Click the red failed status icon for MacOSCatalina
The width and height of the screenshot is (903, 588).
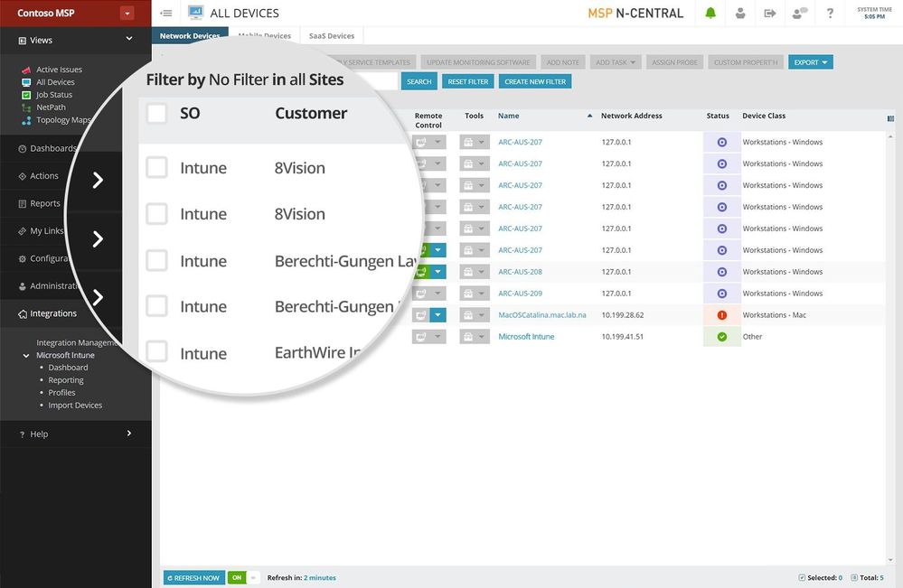tap(722, 314)
